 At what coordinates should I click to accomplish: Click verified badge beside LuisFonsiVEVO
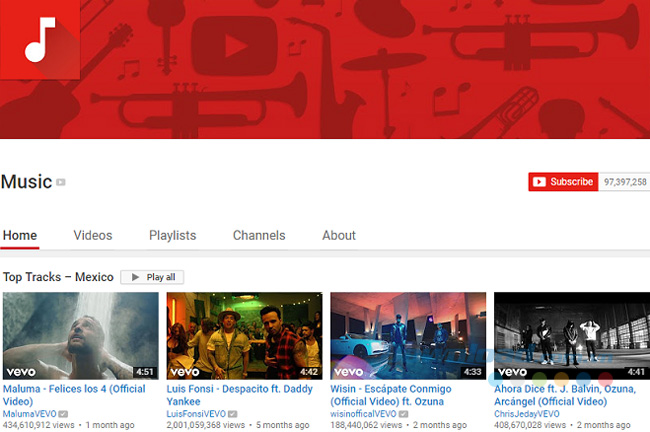click(233, 414)
